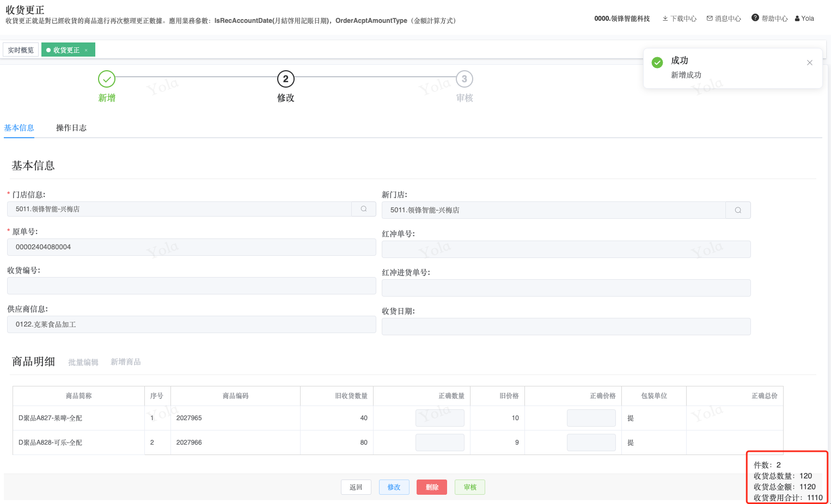The height and width of the screenshot is (504, 831).
Task: Click the 返回 button
Action: [x=356, y=487]
